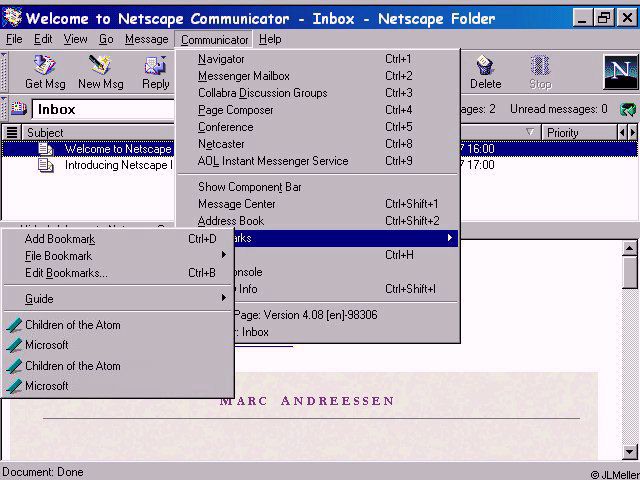Select Conference menu entry
The width and height of the screenshot is (640, 480).
pos(318,127)
